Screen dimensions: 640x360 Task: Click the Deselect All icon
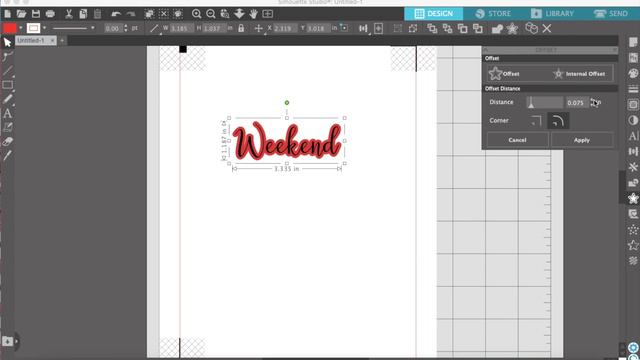point(164,14)
